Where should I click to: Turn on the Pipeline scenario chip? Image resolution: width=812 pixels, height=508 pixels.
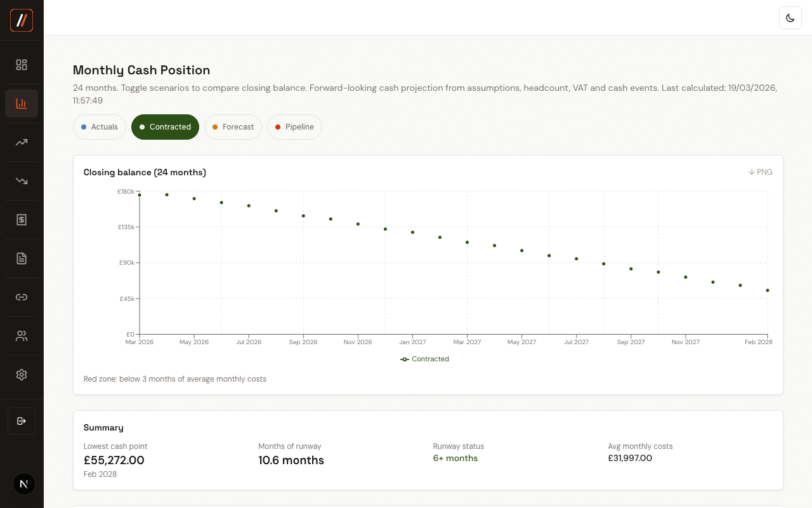point(294,127)
